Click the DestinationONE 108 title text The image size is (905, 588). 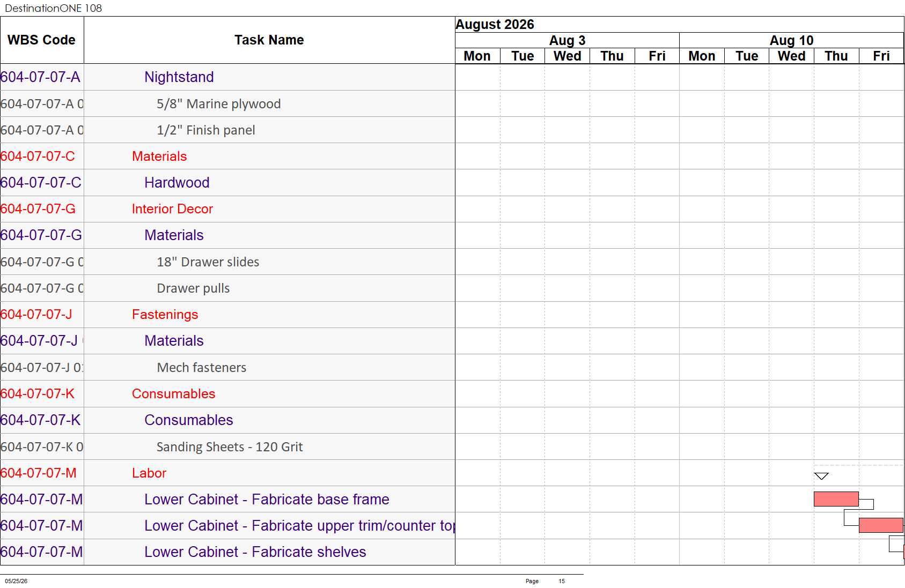[x=54, y=8]
